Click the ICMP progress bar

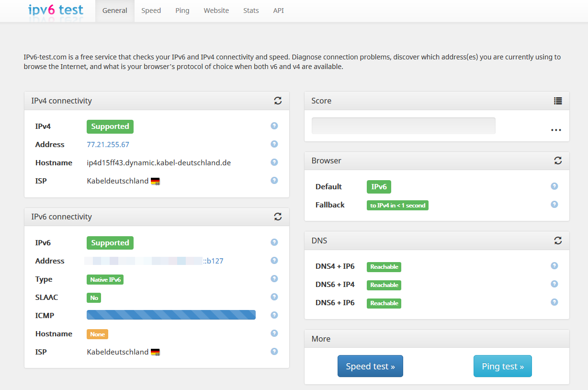click(x=171, y=315)
